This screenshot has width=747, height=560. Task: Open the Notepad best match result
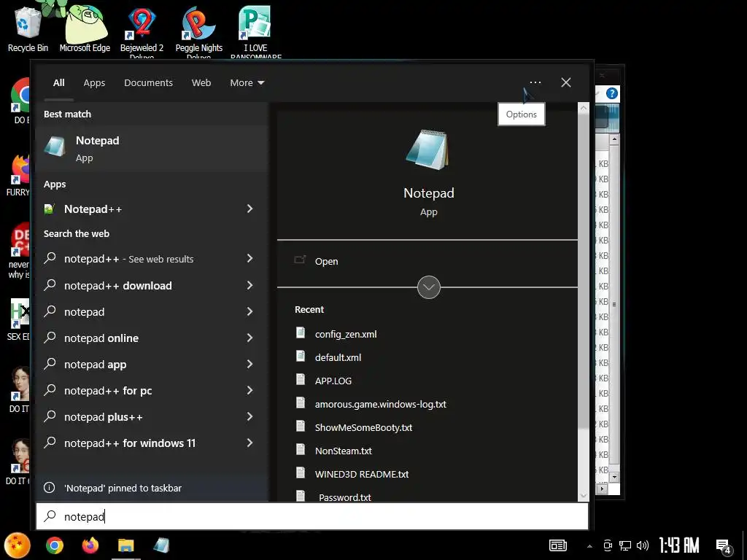click(x=152, y=148)
